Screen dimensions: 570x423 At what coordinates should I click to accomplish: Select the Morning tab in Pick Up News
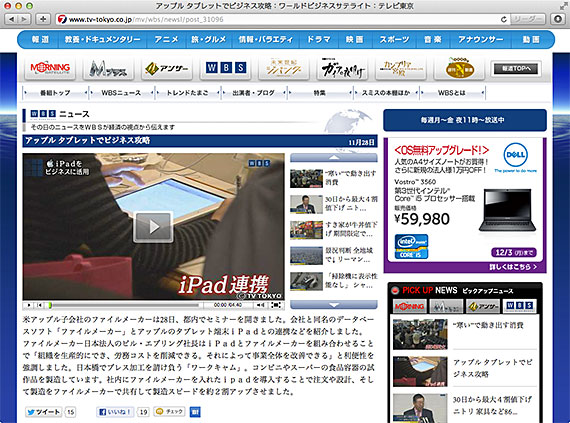click(x=410, y=306)
